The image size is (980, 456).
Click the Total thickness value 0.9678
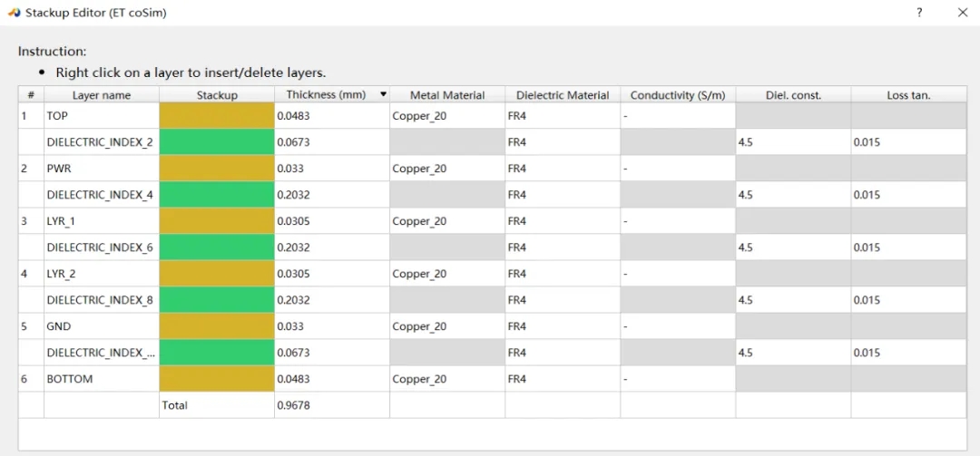(331, 405)
